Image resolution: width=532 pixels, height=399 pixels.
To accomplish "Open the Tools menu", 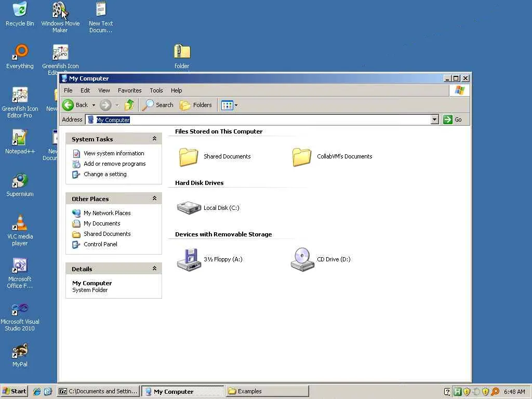I will tap(156, 90).
